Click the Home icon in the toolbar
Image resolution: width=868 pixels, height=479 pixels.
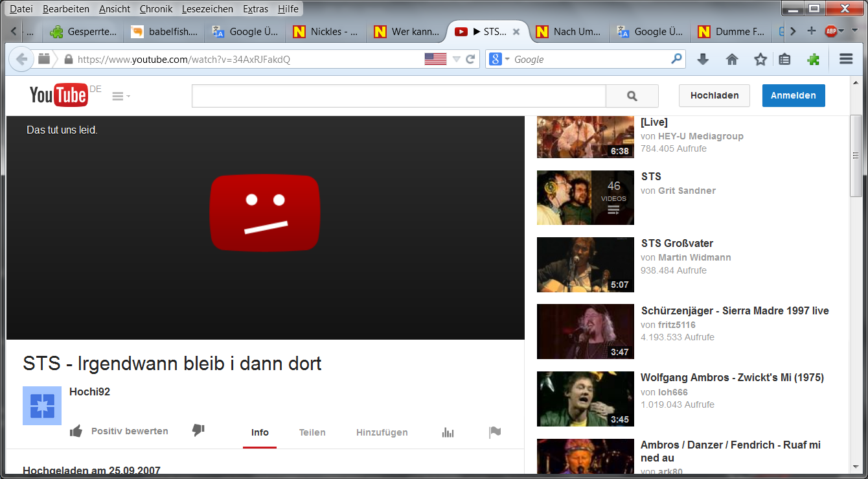coord(732,60)
